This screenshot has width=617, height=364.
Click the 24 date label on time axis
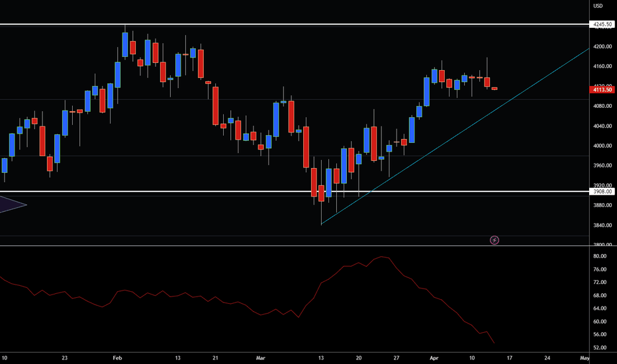(547, 357)
